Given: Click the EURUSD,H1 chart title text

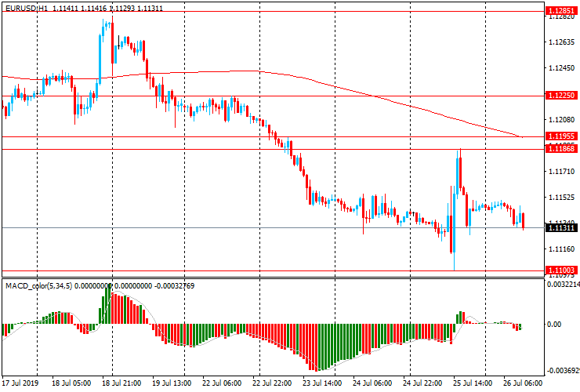Looking at the screenshot, I should tap(27, 8).
